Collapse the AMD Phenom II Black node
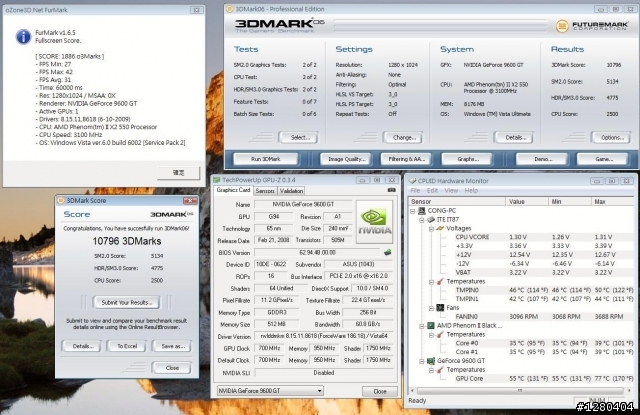640x415 pixels. tap(422, 326)
